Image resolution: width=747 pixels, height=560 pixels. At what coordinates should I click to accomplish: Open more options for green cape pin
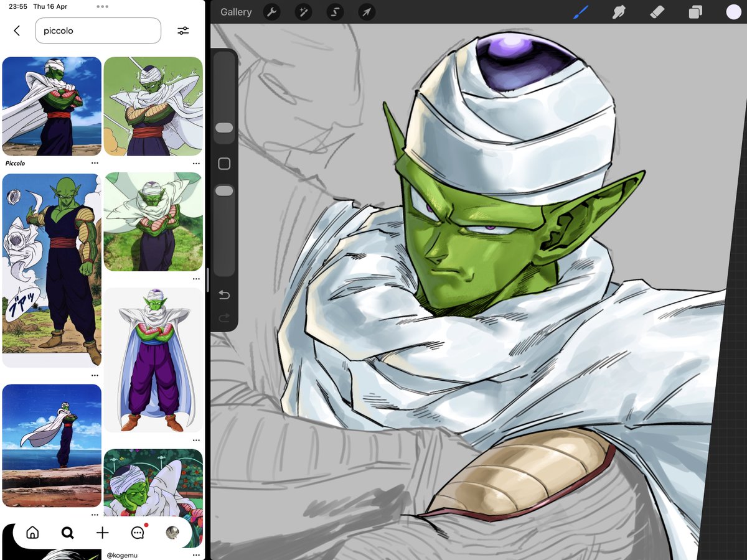(196, 163)
